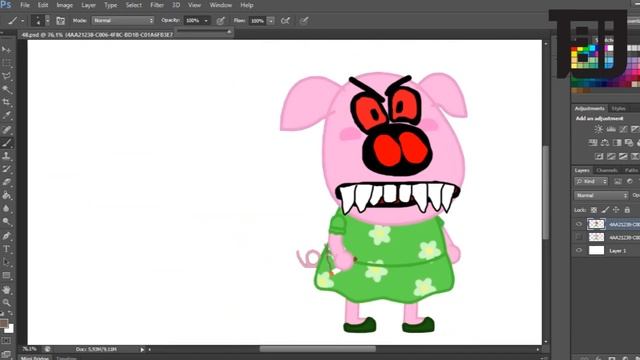Select the Eyedropper tool
Viewport: 640px width, 360px height.
pyautogui.click(x=7, y=116)
